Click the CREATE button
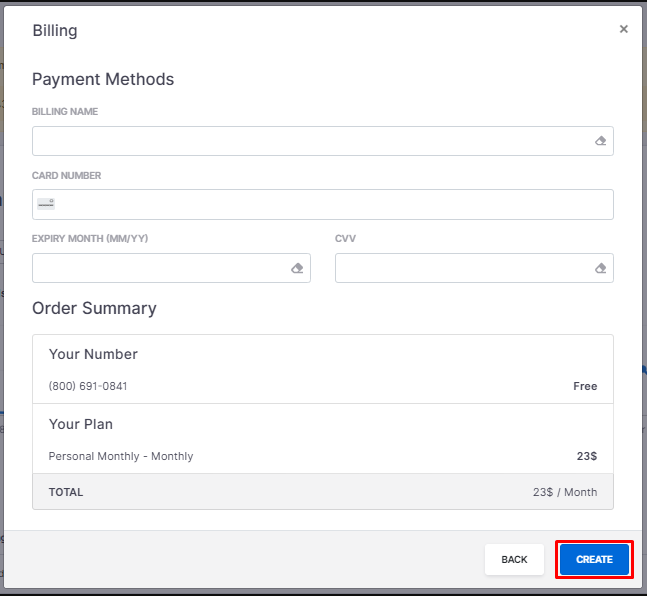The width and height of the screenshot is (647, 596). 594,559
